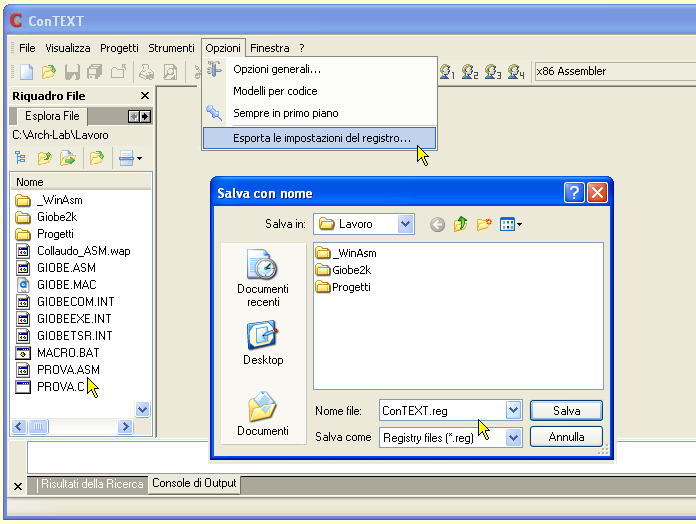This screenshot has height=524, width=696.
Task: Open Documenti recenti in places bar
Action: [263, 278]
